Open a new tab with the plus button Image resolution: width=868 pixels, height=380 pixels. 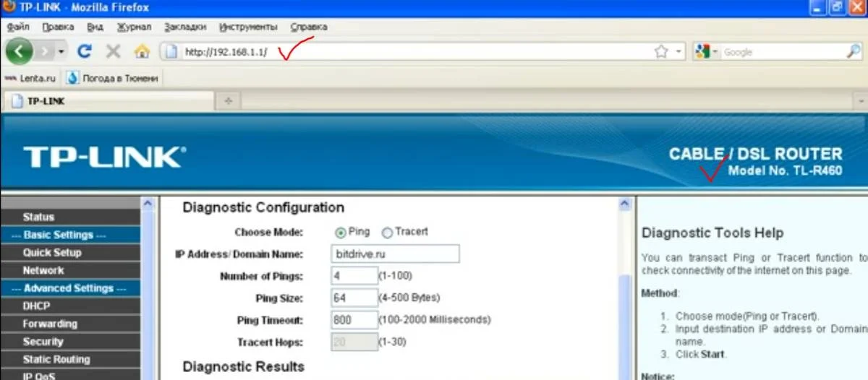[x=229, y=102]
